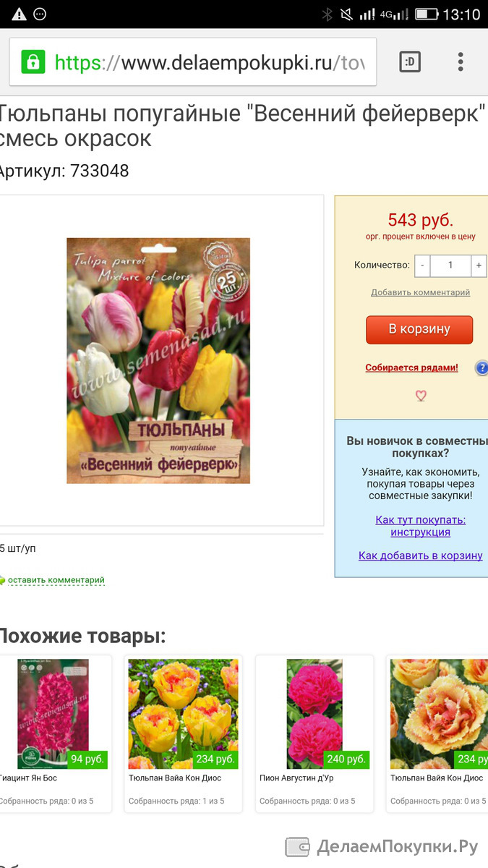Open the browser tab switcher icon
488x868 pixels.
tap(410, 62)
